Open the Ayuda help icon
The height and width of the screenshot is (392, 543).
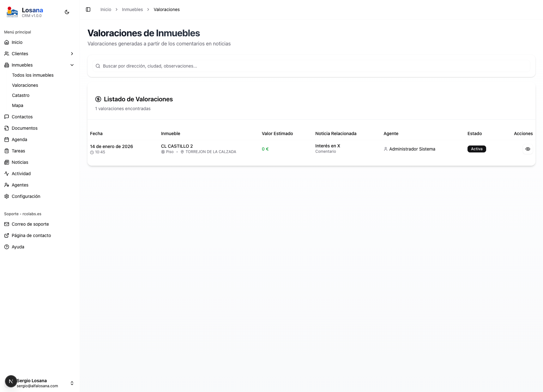coord(7,247)
